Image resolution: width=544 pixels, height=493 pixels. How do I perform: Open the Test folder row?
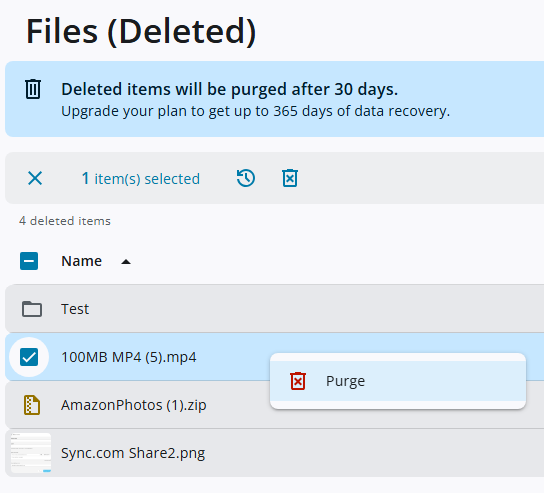coord(274,308)
